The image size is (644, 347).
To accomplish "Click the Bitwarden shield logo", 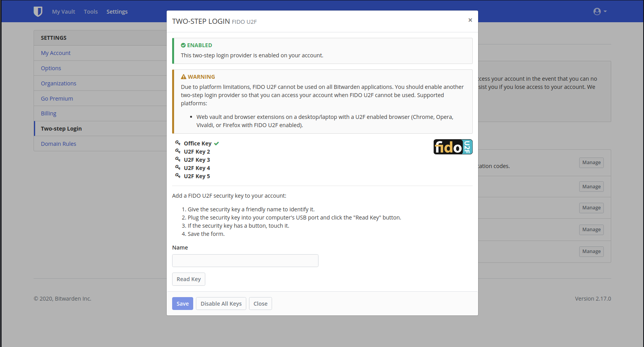I will pyautogui.click(x=38, y=12).
